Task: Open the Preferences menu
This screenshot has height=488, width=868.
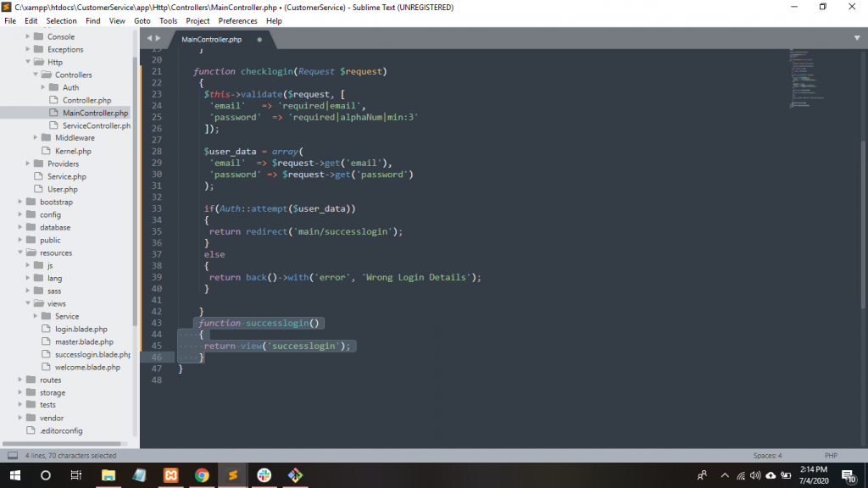Action: (237, 20)
